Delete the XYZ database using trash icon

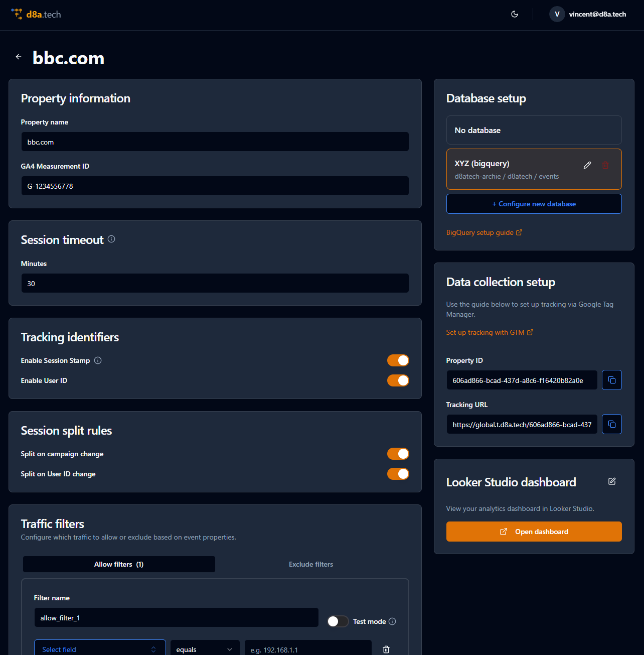point(605,165)
